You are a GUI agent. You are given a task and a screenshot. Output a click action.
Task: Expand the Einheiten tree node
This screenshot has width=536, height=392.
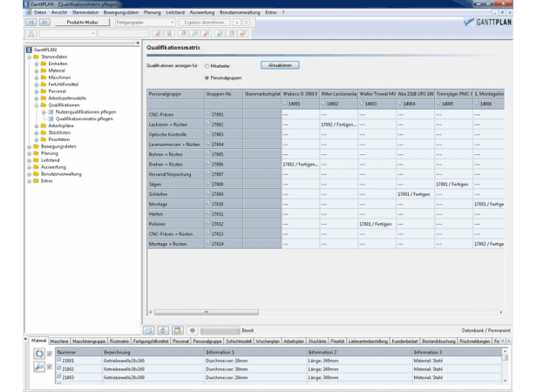coord(37,64)
